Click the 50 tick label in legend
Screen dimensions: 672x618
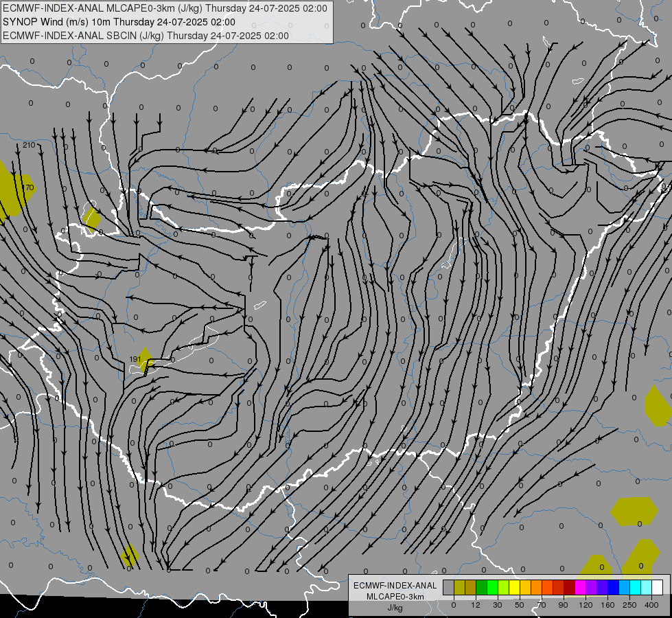click(x=520, y=605)
